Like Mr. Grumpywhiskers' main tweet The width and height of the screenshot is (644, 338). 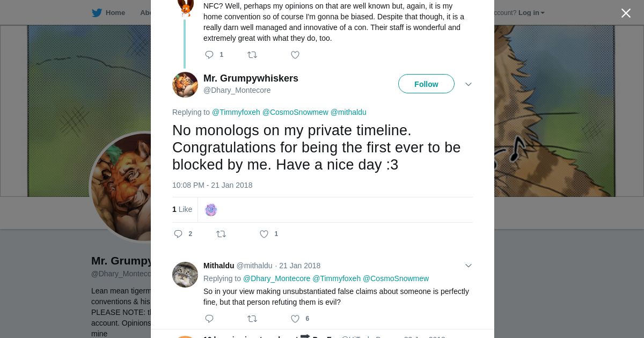pyautogui.click(x=264, y=234)
